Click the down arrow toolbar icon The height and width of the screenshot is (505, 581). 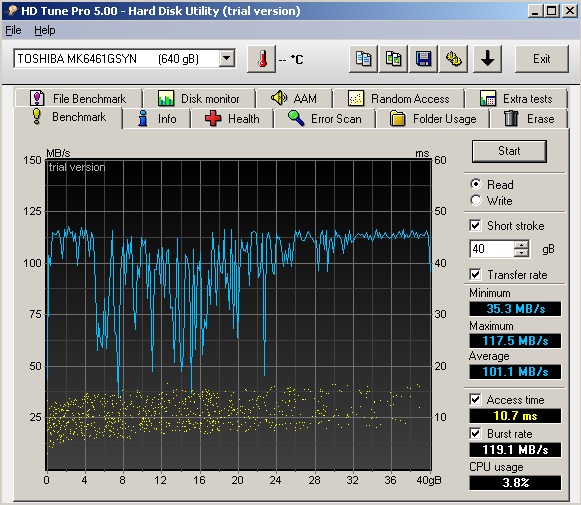[x=487, y=59]
